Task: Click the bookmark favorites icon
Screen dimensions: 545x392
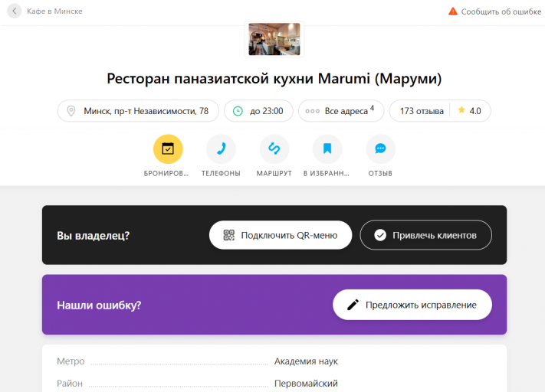Action: coord(327,149)
